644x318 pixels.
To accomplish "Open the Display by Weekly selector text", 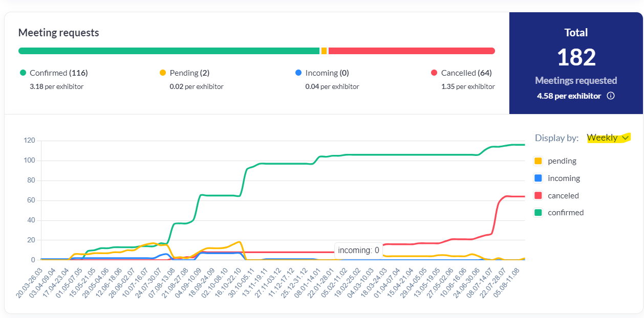I will tap(602, 138).
